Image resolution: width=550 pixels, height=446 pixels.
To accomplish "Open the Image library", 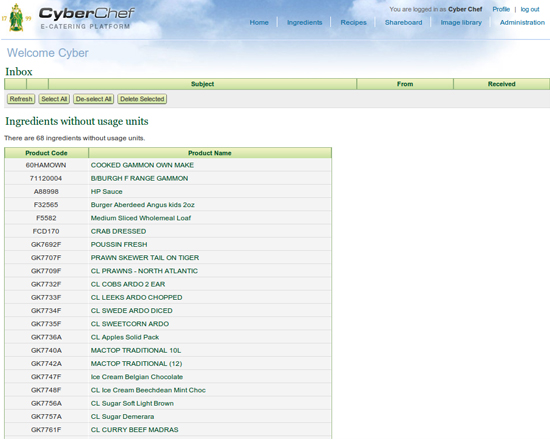I will coord(461,22).
